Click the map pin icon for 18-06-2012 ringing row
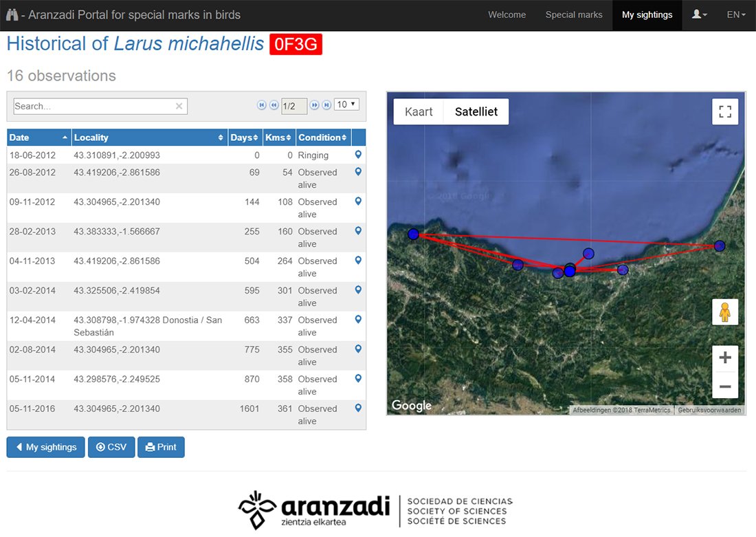This screenshot has width=756, height=537. pos(358,155)
